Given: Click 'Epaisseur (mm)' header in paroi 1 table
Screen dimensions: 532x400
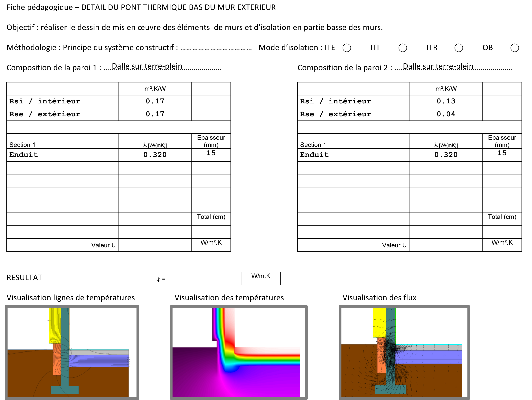Looking at the screenshot, I should click(211, 141).
